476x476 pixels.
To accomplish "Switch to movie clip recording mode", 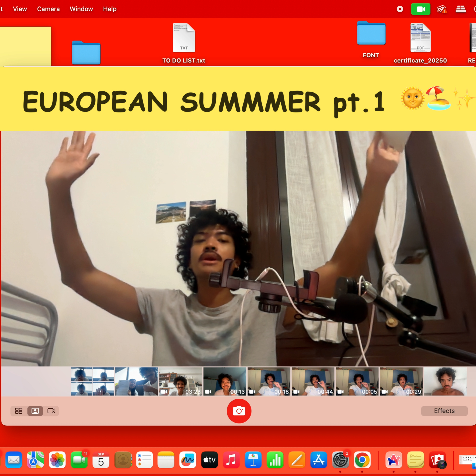I will point(51,411).
